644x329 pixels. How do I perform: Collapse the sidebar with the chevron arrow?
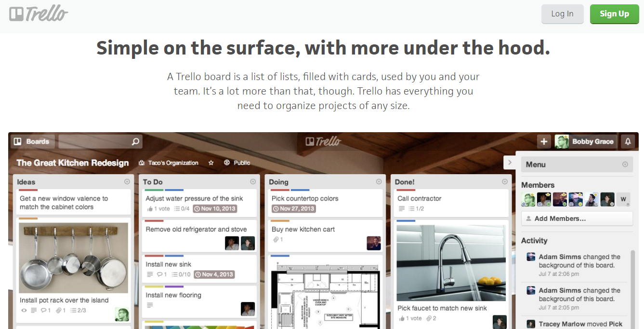(x=510, y=163)
